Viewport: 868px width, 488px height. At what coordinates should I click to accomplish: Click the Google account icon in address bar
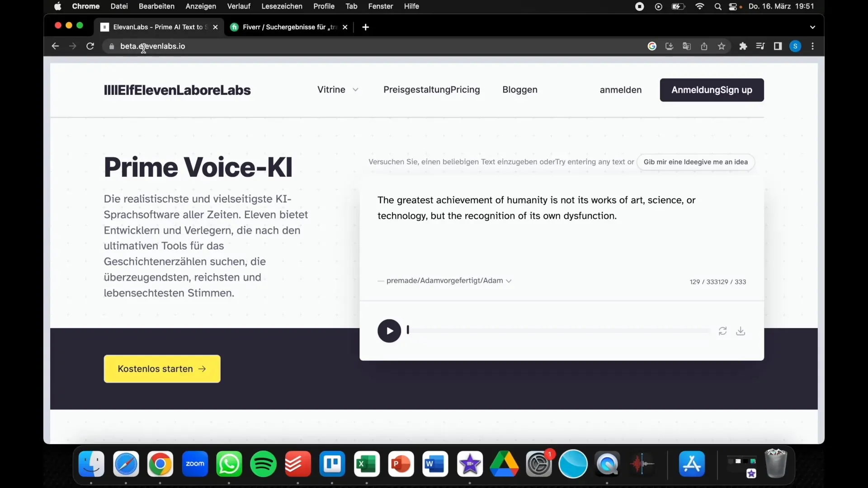(x=652, y=46)
